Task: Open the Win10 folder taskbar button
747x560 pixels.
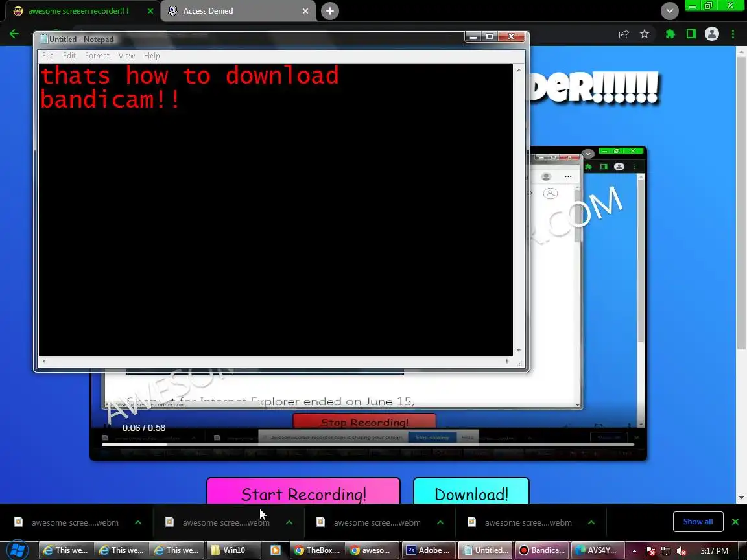Action: (234, 550)
